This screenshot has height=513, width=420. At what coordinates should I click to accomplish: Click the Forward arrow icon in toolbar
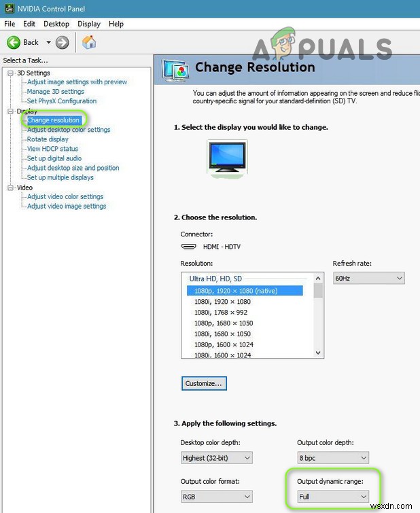[x=63, y=43]
